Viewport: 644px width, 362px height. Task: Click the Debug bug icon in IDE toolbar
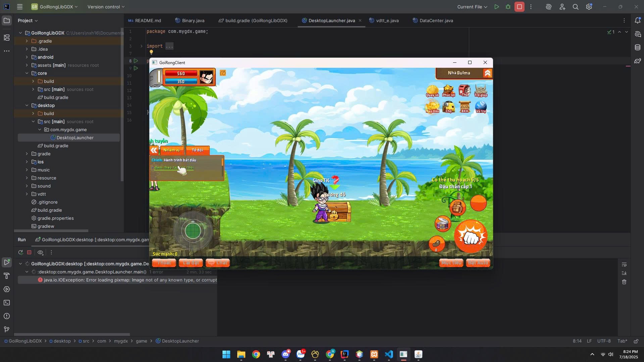pyautogui.click(x=508, y=7)
